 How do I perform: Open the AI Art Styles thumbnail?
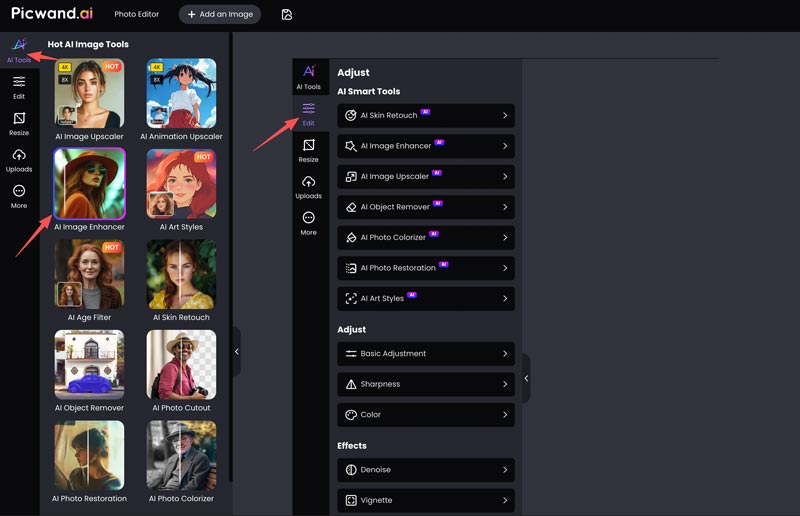pos(181,184)
